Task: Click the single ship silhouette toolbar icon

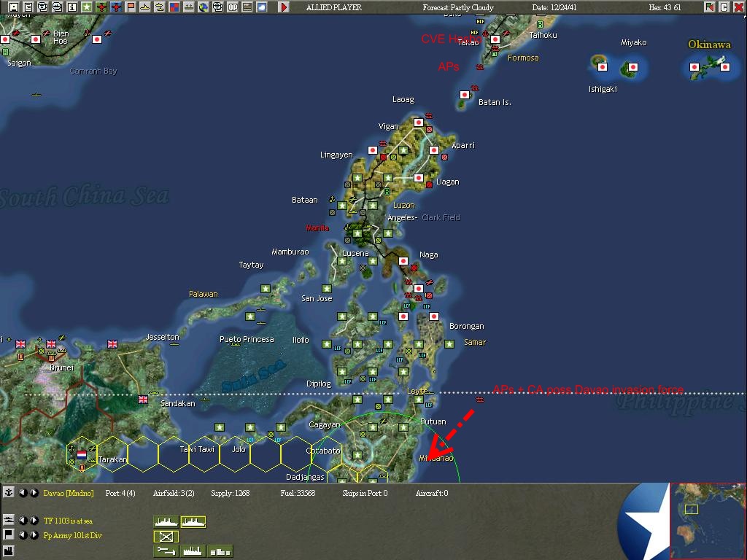Action: click(x=145, y=7)
